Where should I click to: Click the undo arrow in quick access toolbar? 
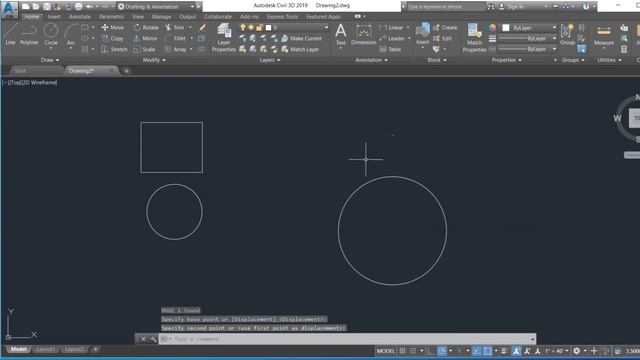point(89,7)
